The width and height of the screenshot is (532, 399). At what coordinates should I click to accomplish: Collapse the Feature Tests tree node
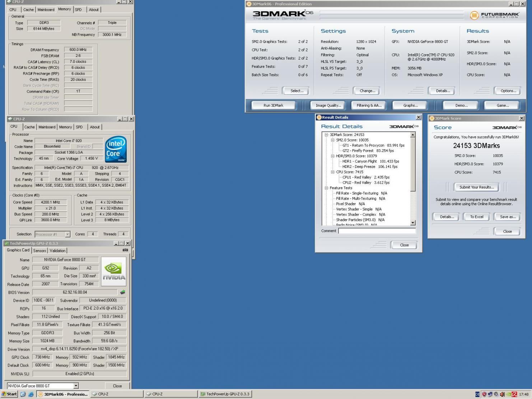[326, 188]
